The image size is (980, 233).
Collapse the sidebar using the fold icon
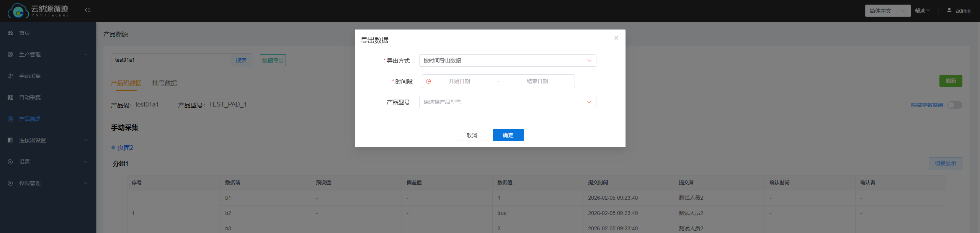(88, 10)
